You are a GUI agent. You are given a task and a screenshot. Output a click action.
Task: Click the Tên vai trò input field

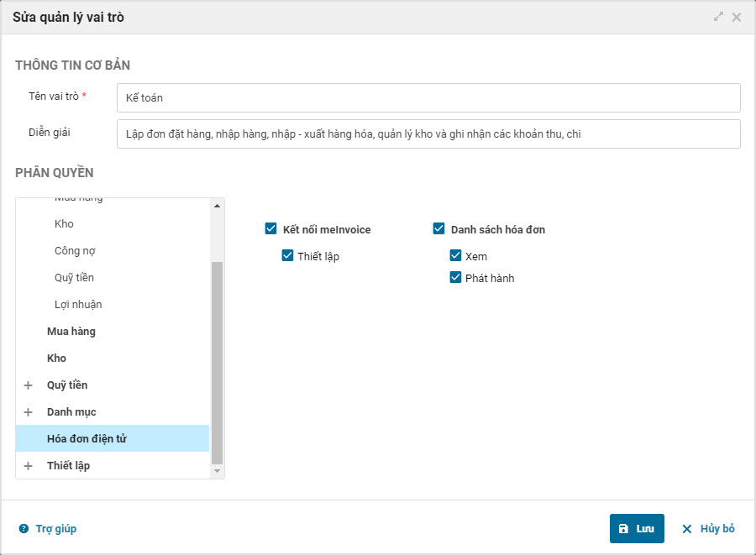point(428,98)
